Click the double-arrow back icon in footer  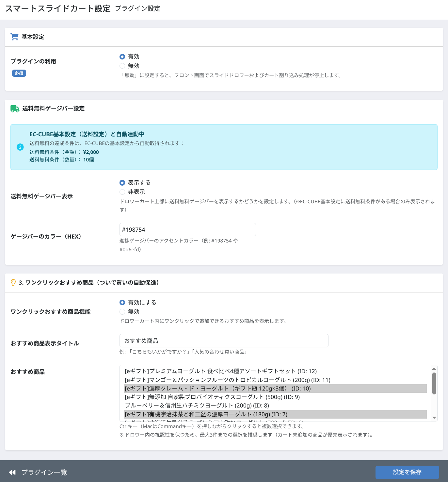coord(12,472)
